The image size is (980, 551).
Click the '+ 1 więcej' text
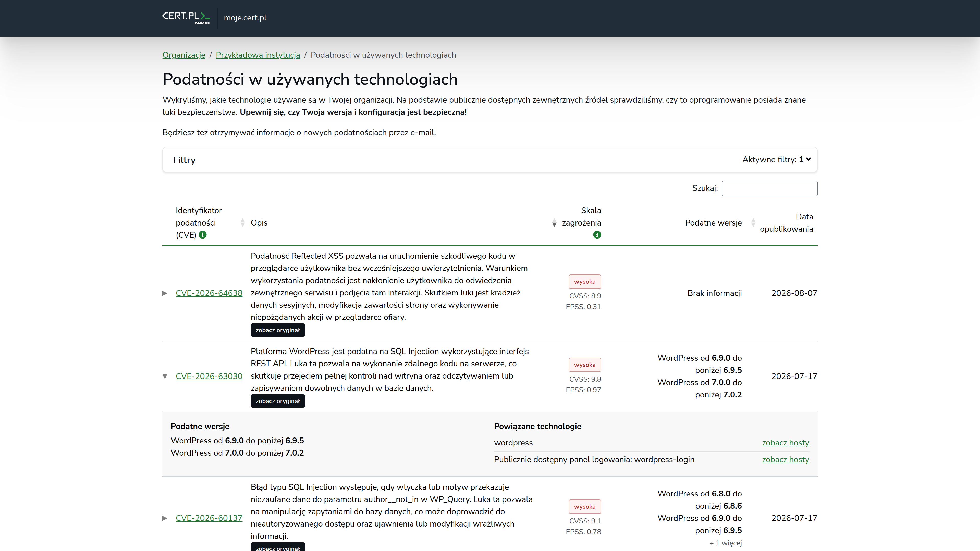[x=726, y=543]
